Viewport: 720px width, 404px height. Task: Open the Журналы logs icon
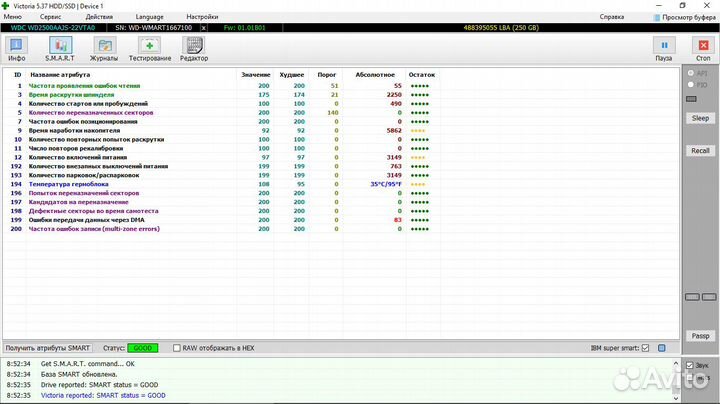coord(104,48)
